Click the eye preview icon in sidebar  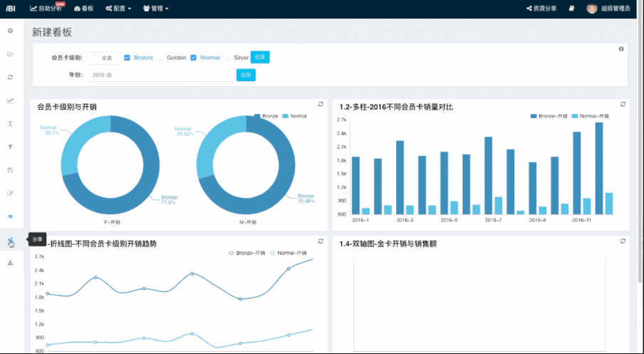point(11,216)
